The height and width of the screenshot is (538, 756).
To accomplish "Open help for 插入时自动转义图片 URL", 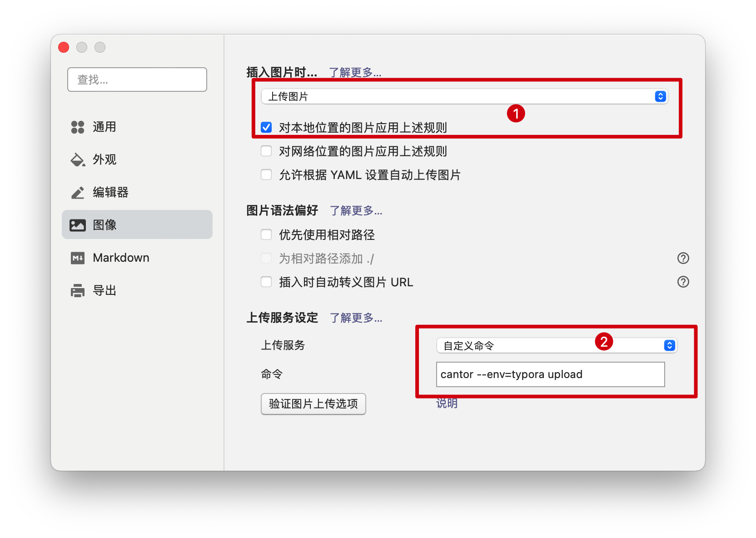I will click(x=683, y=282).
